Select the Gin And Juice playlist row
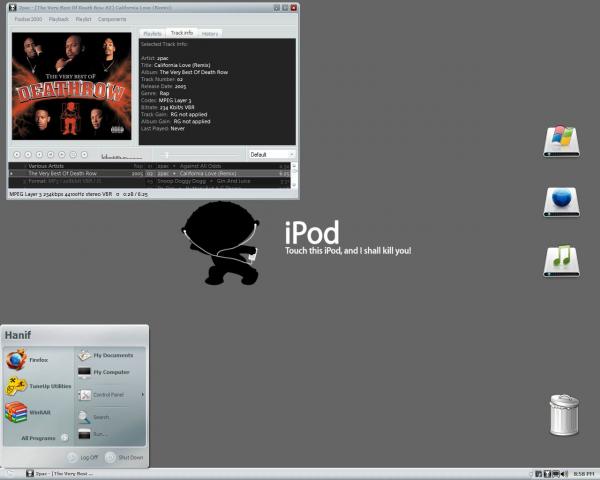The image size is (600, 480). click(149, 181)
